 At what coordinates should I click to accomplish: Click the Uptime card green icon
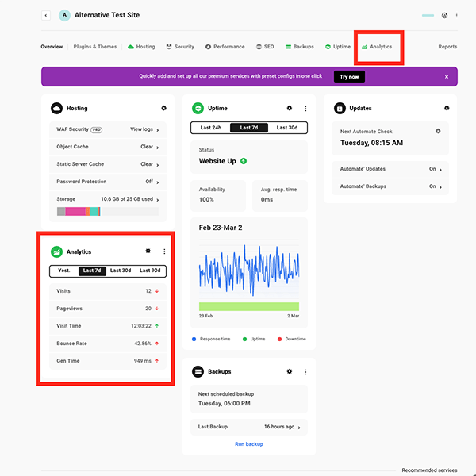point(198,108)
